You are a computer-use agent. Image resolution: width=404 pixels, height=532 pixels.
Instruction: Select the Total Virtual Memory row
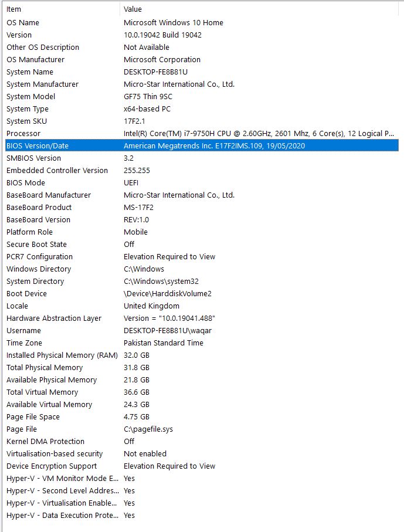202,392
